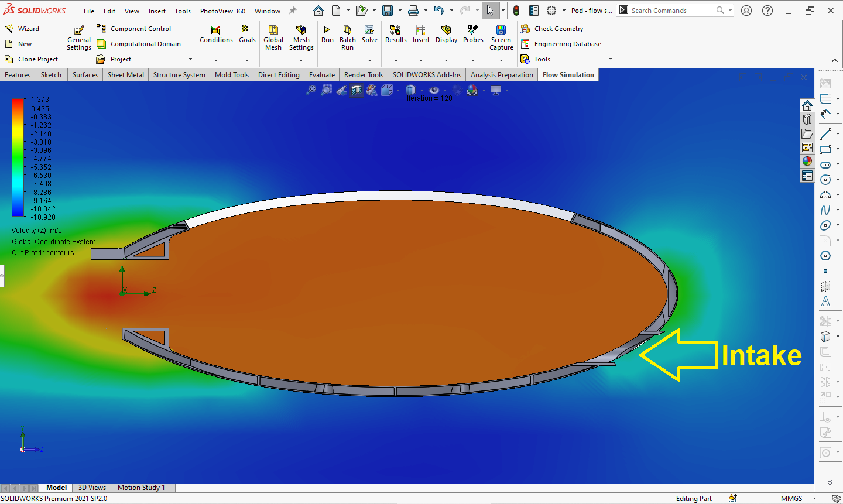Screen dimensions: 843x504
Task: Click the Batch Run button
Action: (x=348, y=36)
